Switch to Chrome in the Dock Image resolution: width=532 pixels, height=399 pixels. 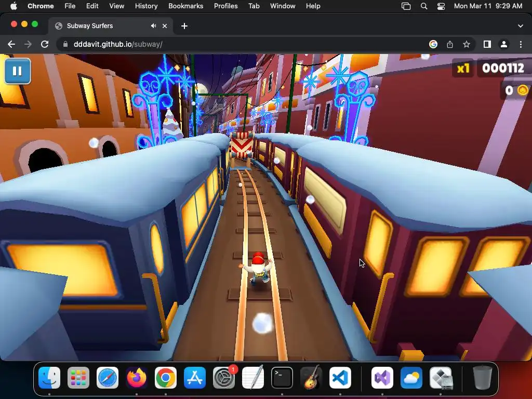tap(166, 378)
